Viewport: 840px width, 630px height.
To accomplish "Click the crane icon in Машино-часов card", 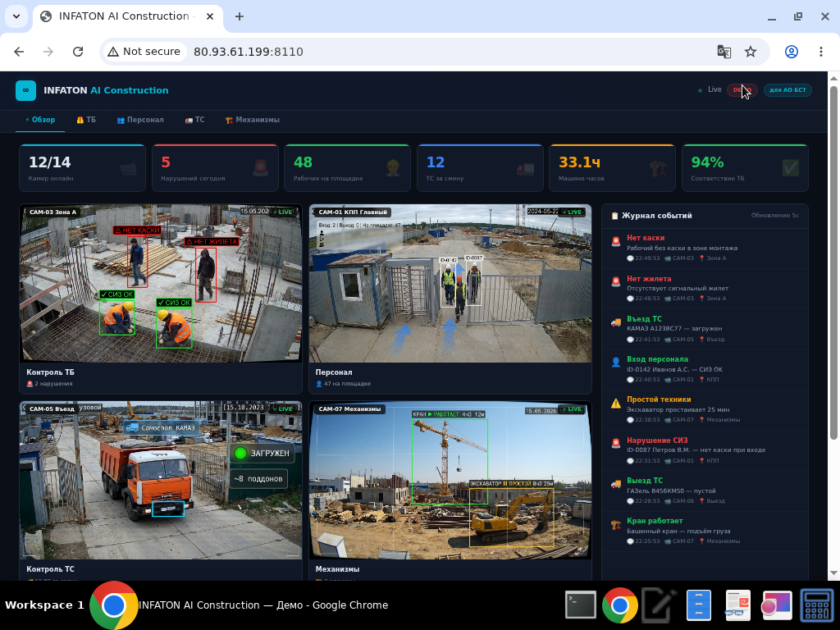I will coord(658,169).
